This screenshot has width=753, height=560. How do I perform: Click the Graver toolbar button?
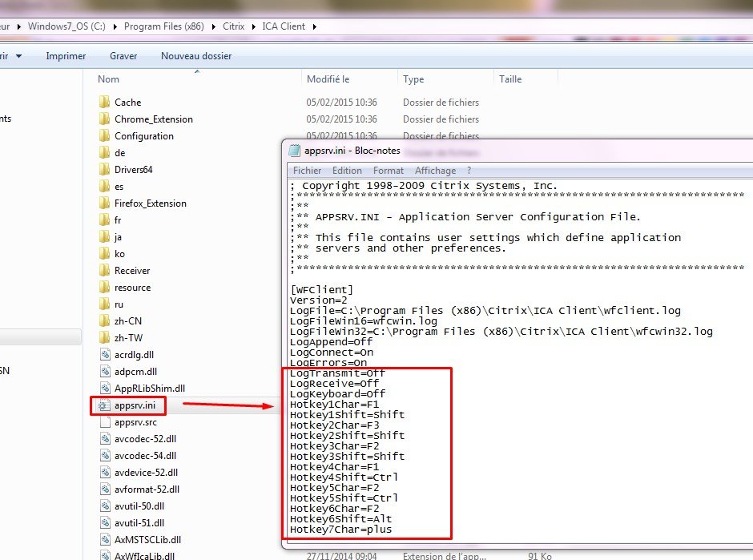point(123,56)
